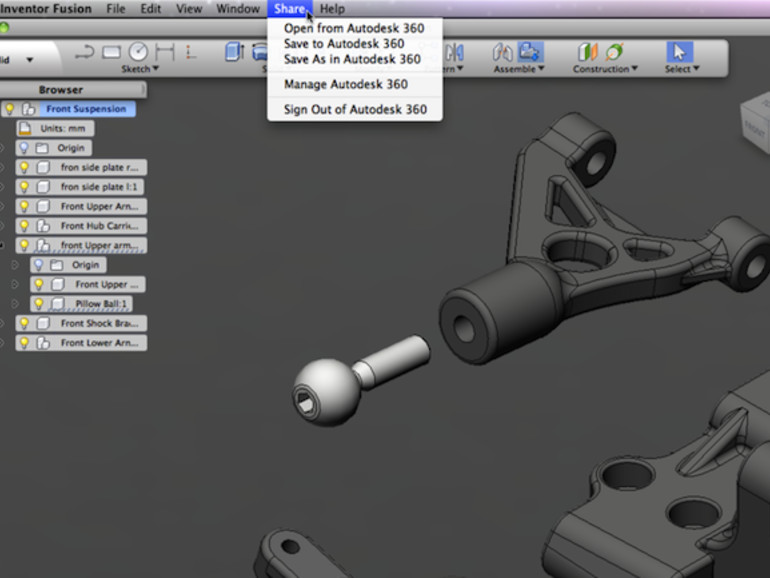The width and height of the screenshot is (770, 578).
Task: Open the Sketch dropdown arrow
Action: point(156,68)
